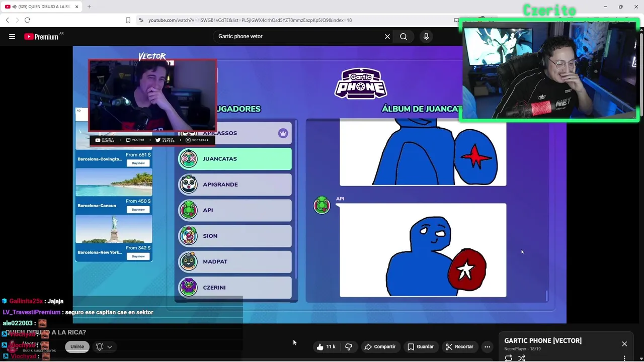This screenshot has height=362, width=644.
Task: Save the video with Guardar
Action: [421, 347]
